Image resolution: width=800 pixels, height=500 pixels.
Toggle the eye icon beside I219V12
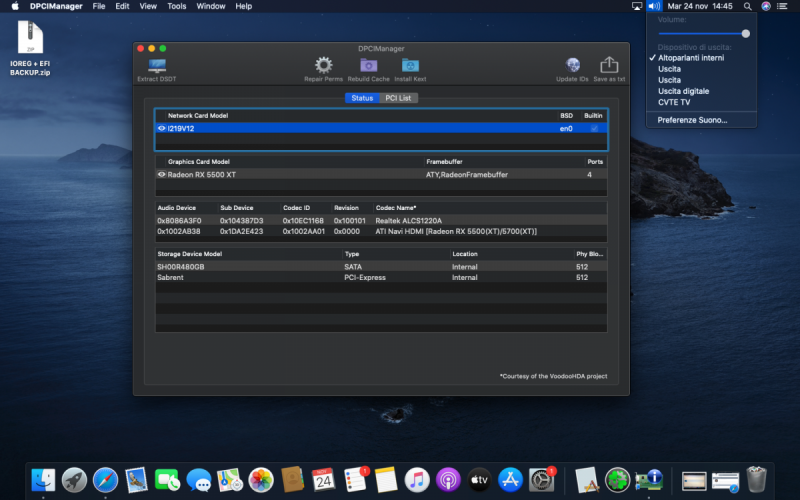click(161, 128)
